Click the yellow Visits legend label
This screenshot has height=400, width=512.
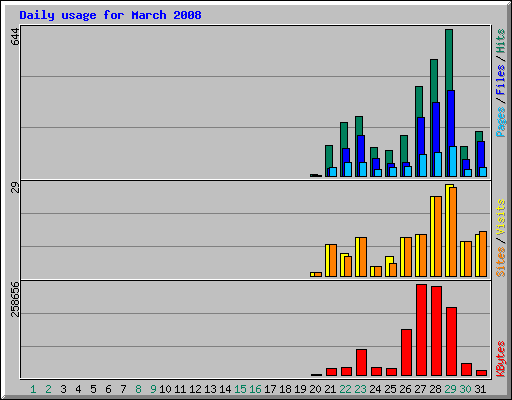click(x=500, y=218)
